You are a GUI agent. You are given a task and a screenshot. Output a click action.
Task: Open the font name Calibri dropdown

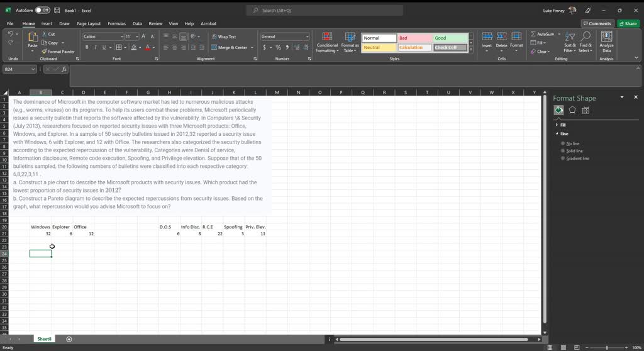[x=121, y=36]
